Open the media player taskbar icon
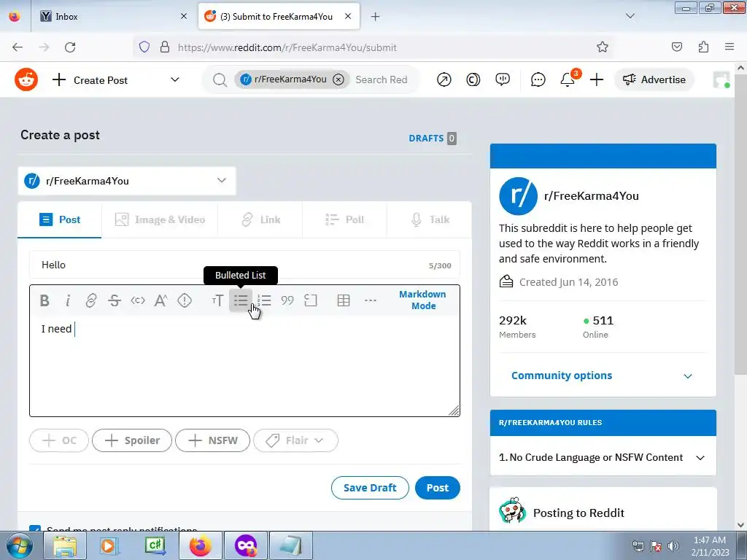747x560 pixels. tap(109, 545)
